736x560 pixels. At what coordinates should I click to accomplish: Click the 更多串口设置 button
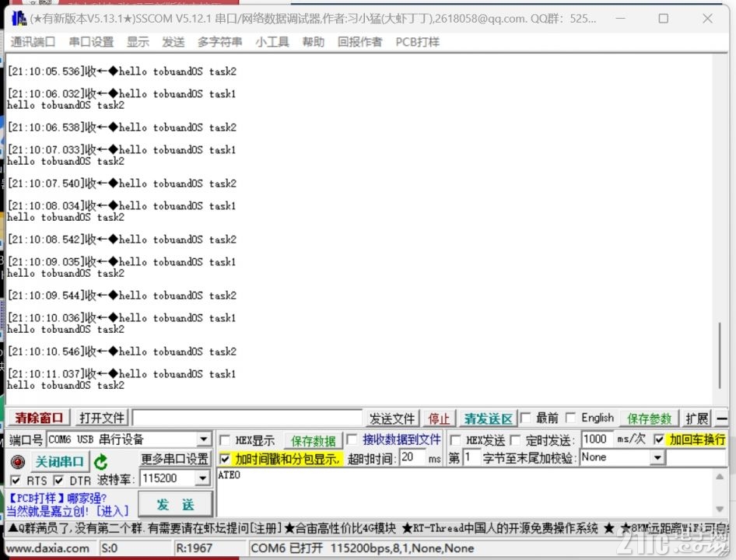[174, 459]
